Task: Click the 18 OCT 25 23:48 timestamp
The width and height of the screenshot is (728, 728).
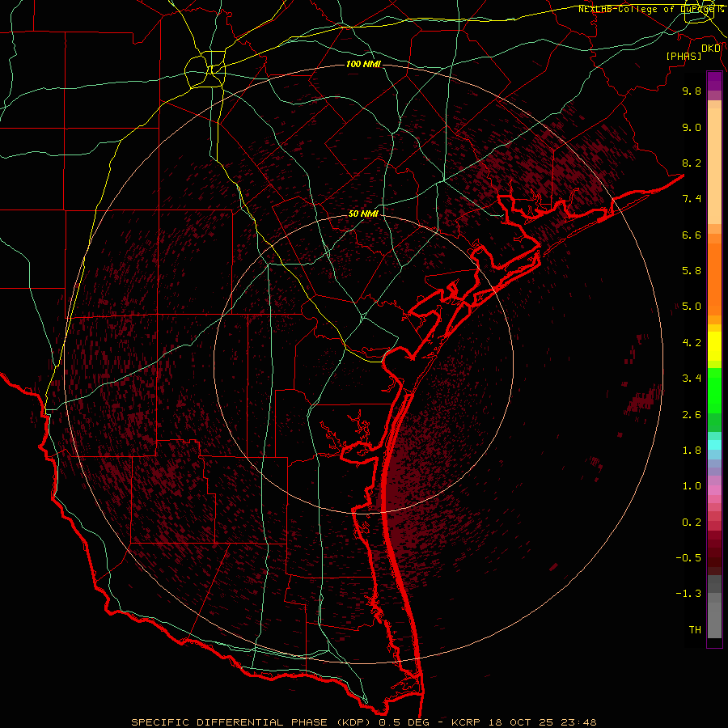Action: pos(543,722)
